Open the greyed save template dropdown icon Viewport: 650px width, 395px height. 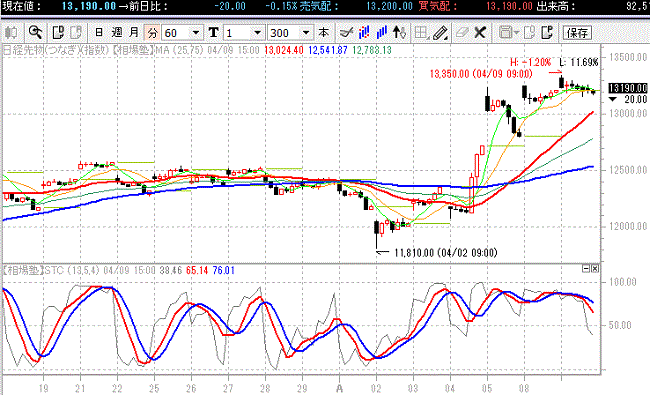coord(509,32)
